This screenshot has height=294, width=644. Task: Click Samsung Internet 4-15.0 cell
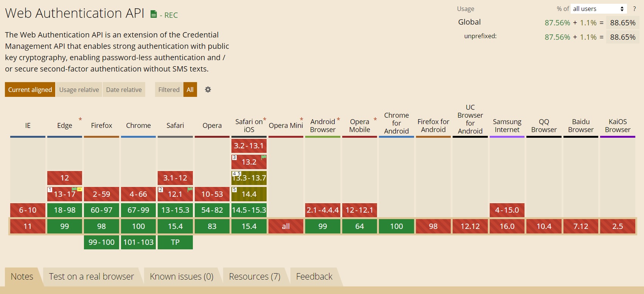pyautogui.click(x=507, y=210)
